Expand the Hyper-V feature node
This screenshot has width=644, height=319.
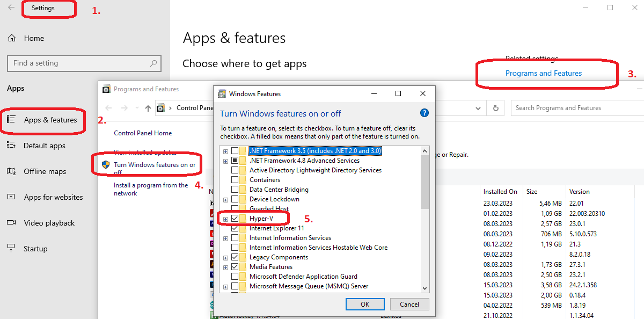coord(225,219)
